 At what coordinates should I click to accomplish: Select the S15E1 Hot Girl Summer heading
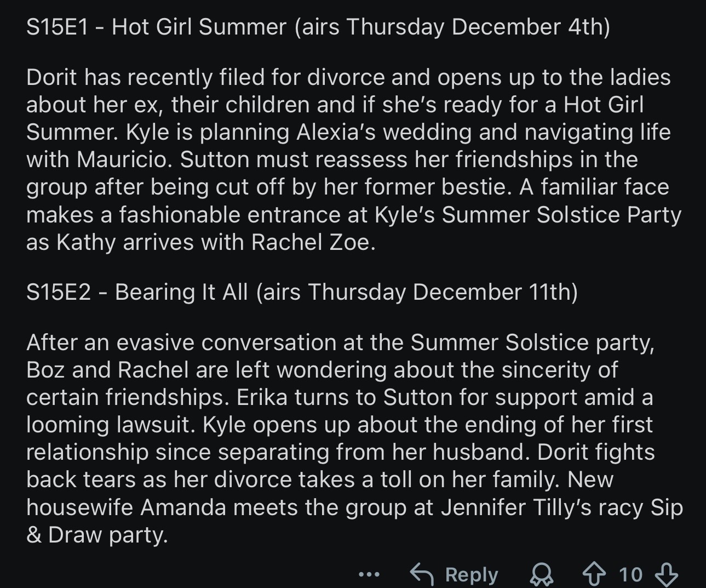click(x=156, y=27)
